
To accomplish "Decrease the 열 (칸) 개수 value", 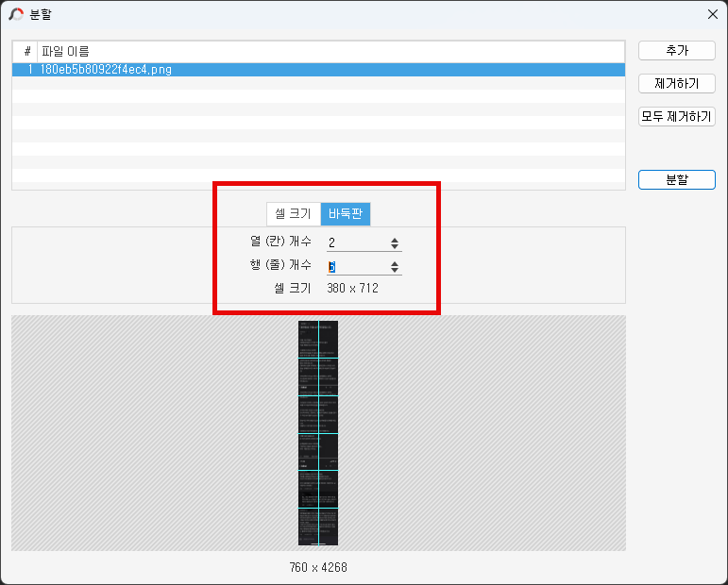I will click(395, 246).
